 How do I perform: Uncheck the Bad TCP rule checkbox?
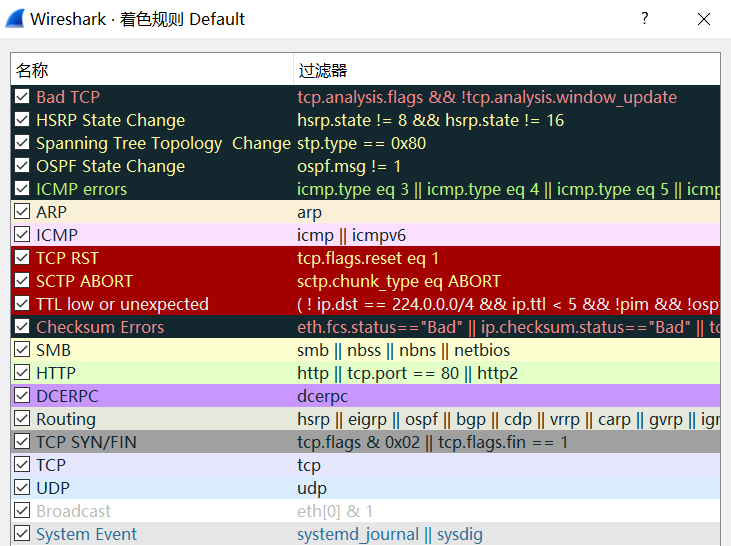coord(22,97)
